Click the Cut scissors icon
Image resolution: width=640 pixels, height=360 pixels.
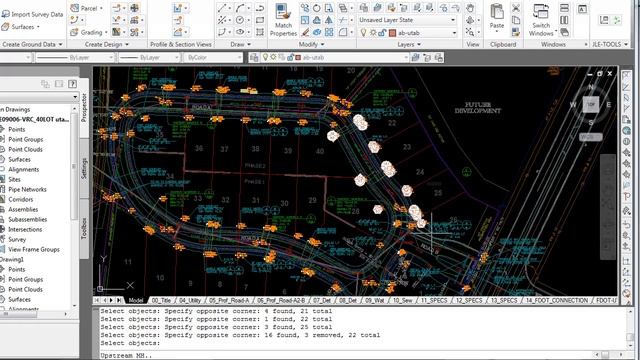pos(516,8)
